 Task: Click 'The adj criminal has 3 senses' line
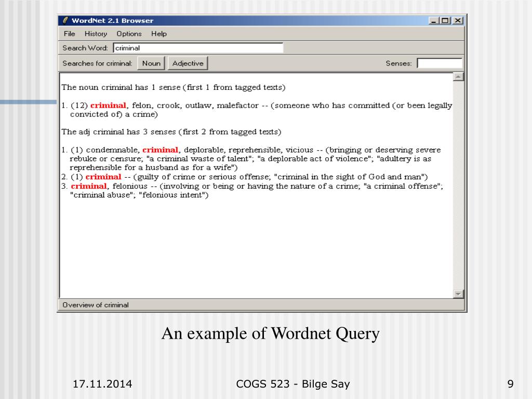[171, 132]
